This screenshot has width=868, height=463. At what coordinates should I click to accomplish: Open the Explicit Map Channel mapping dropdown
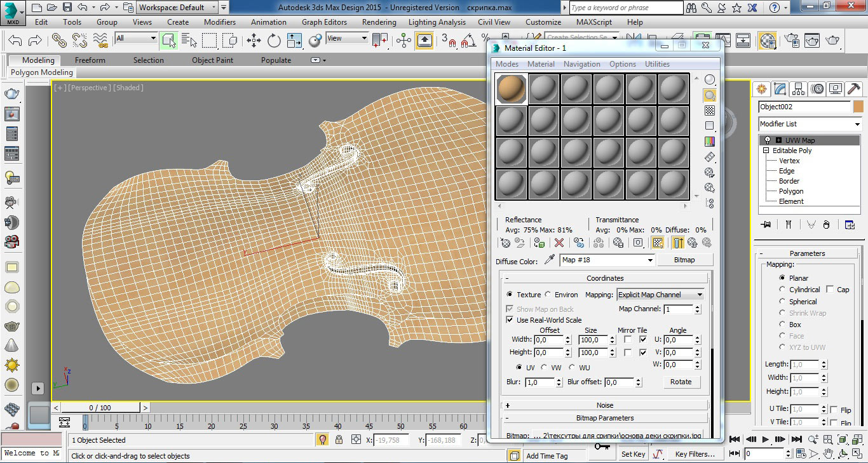(x=660, y=295)
